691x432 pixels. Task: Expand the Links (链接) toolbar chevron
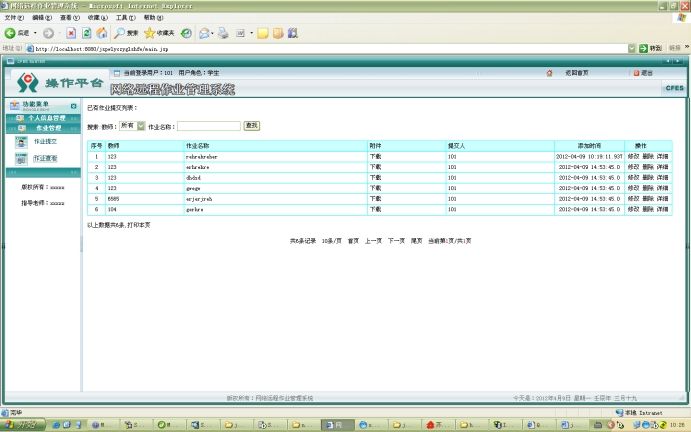click(x=687, y=47)
